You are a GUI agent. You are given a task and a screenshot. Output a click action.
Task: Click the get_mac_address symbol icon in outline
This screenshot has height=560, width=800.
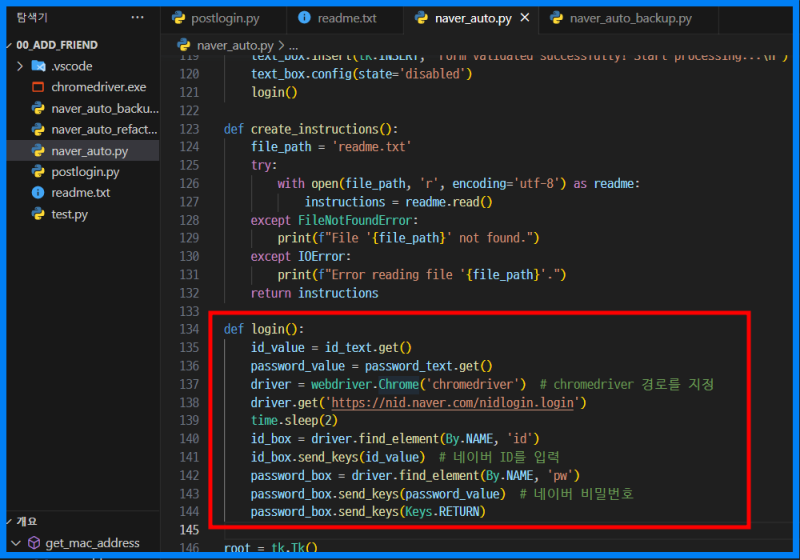(33, 543)
